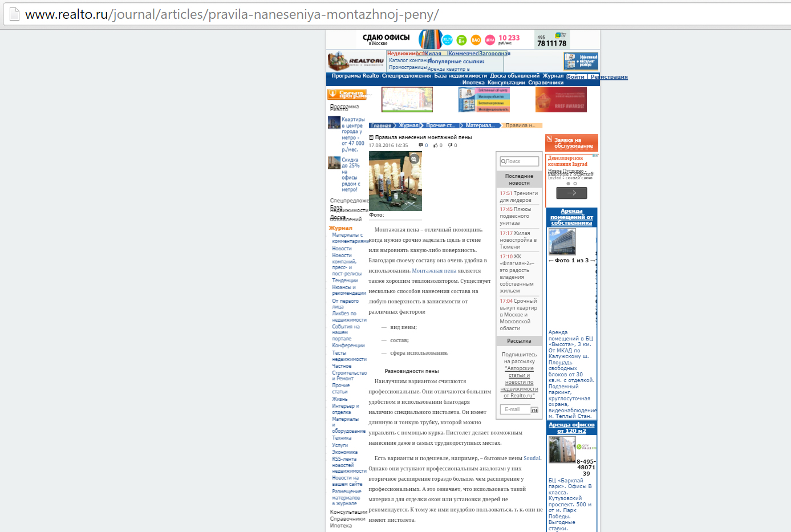Screen dimensions: 791x532
Task: Click the download icon on Скачать программу
Action: (331, 94)
